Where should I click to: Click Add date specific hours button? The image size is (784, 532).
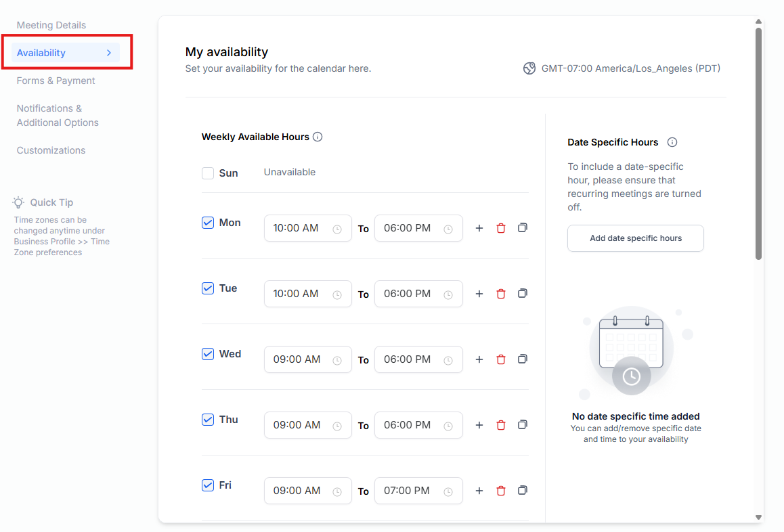coord(635,238)
